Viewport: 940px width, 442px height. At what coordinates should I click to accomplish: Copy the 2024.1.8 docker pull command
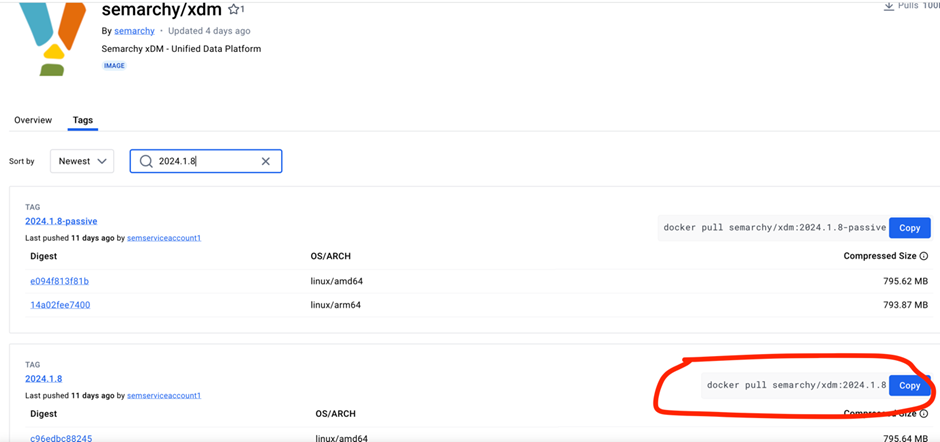click(x=909, y=386)
